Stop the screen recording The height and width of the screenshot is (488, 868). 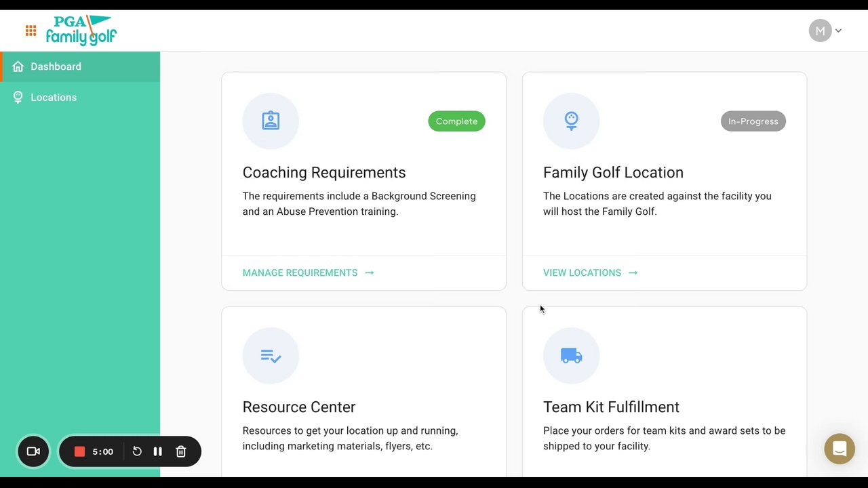[79, 451]
